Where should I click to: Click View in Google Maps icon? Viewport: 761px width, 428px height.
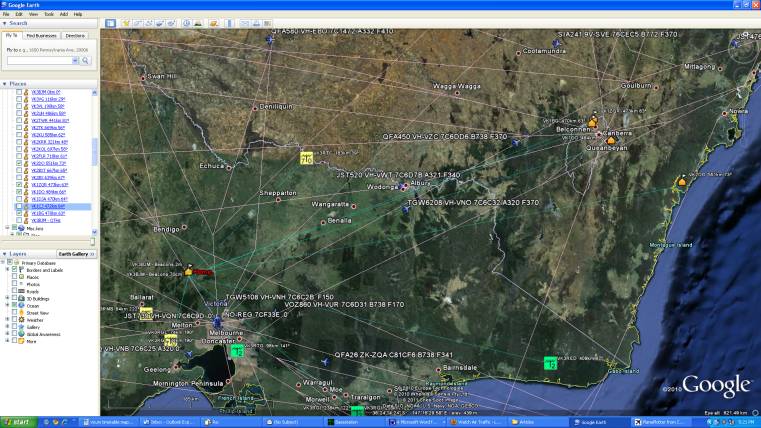tap(267, 23)
